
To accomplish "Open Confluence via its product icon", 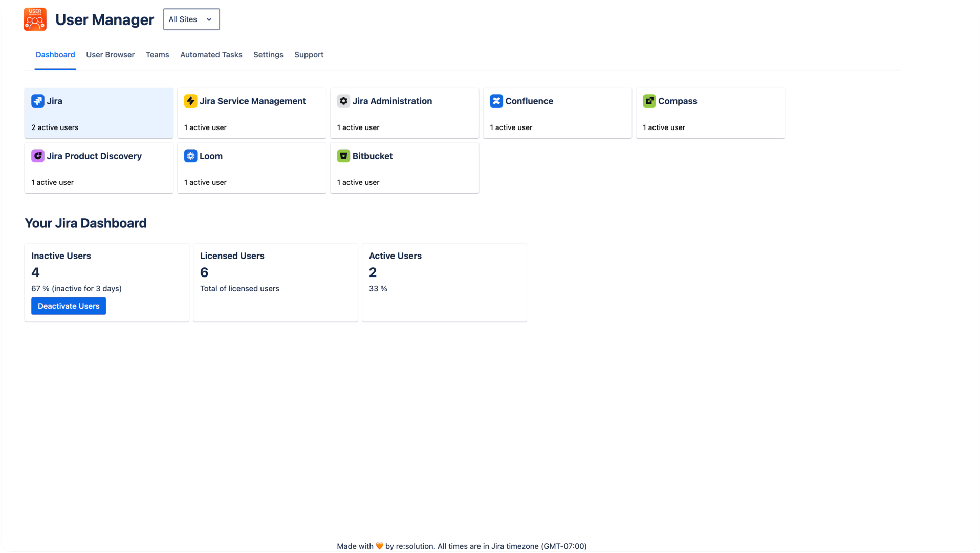I will pos(496,101).
